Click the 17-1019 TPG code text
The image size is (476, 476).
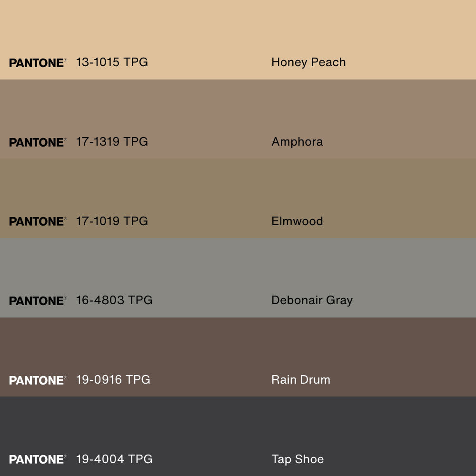(x=112, y=221)
